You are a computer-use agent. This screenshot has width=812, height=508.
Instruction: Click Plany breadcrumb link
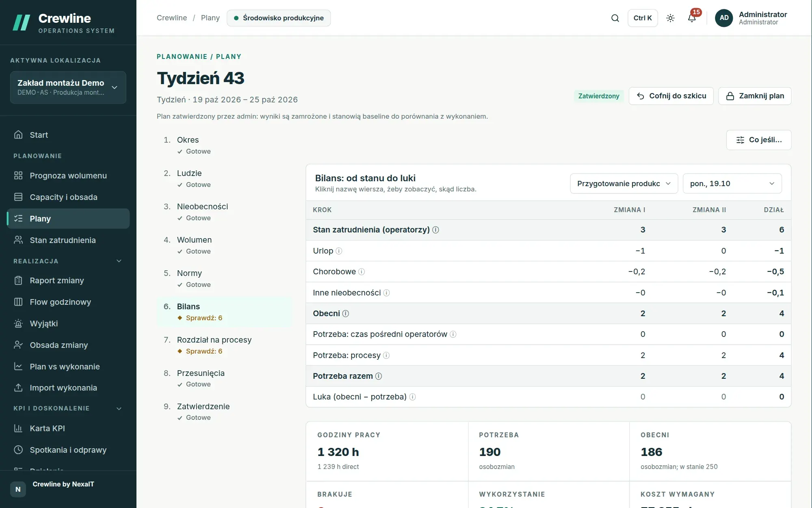point(210,18)
